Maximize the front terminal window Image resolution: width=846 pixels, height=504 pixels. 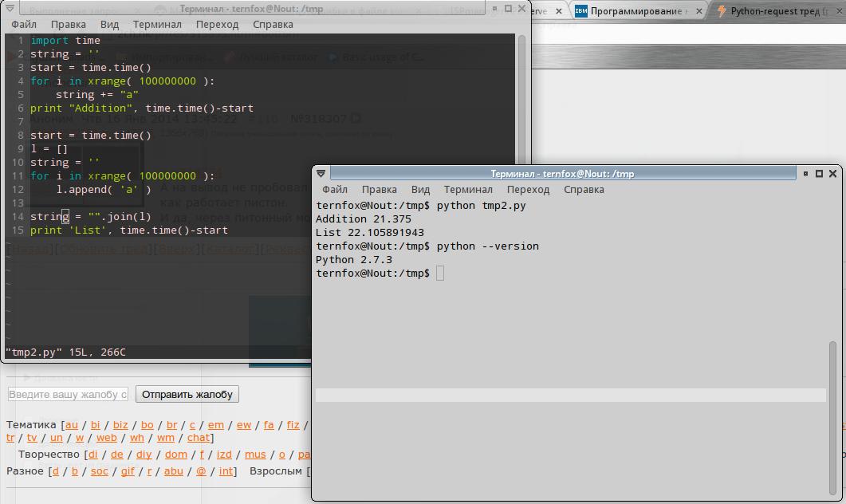pos(819,173)
